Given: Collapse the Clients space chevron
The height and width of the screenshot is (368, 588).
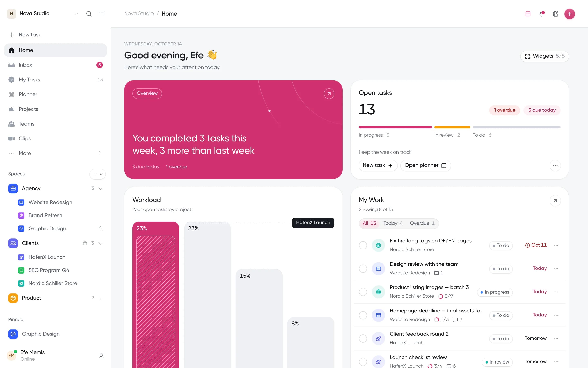Looking at the screenshot, I should point(100,243).
